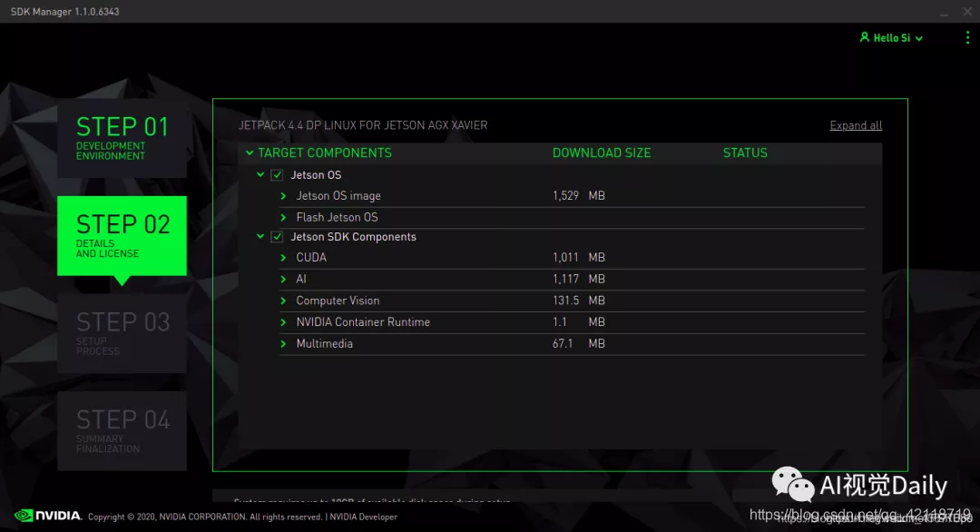Expand the Computer Vision row
The image size is (980, 532).
(x=283, y=300)
